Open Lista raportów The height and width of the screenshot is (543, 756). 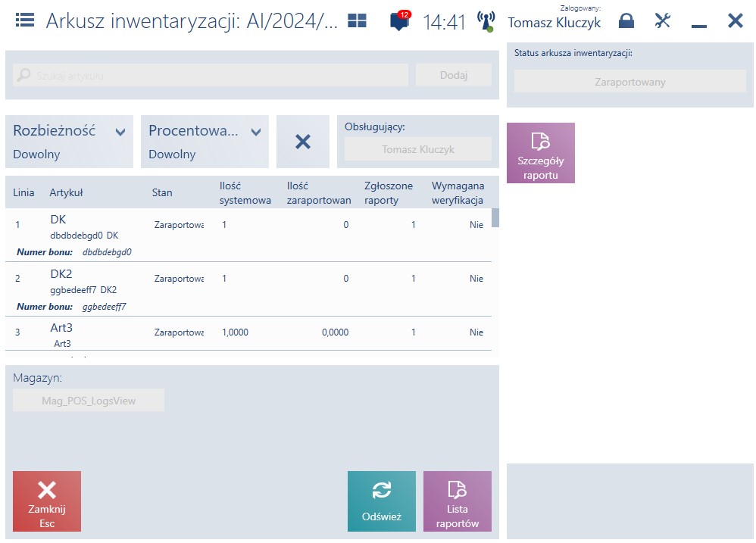(457, 501)
